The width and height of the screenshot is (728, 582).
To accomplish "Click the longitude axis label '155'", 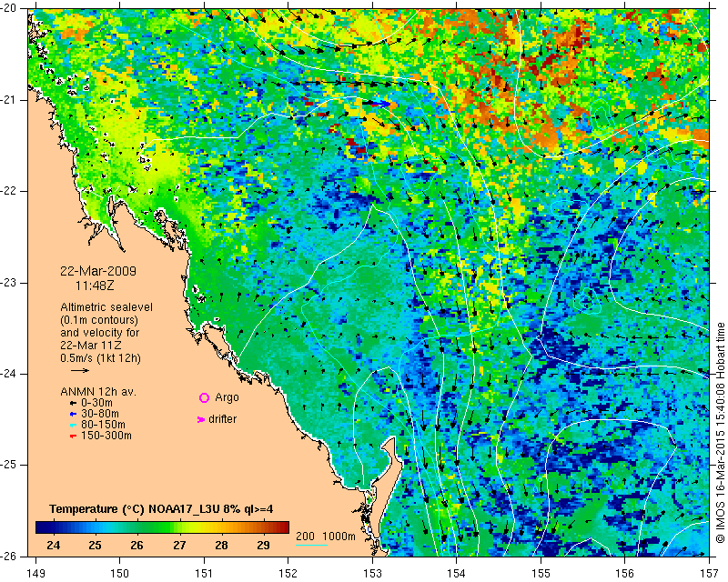I will click(541, 574).
